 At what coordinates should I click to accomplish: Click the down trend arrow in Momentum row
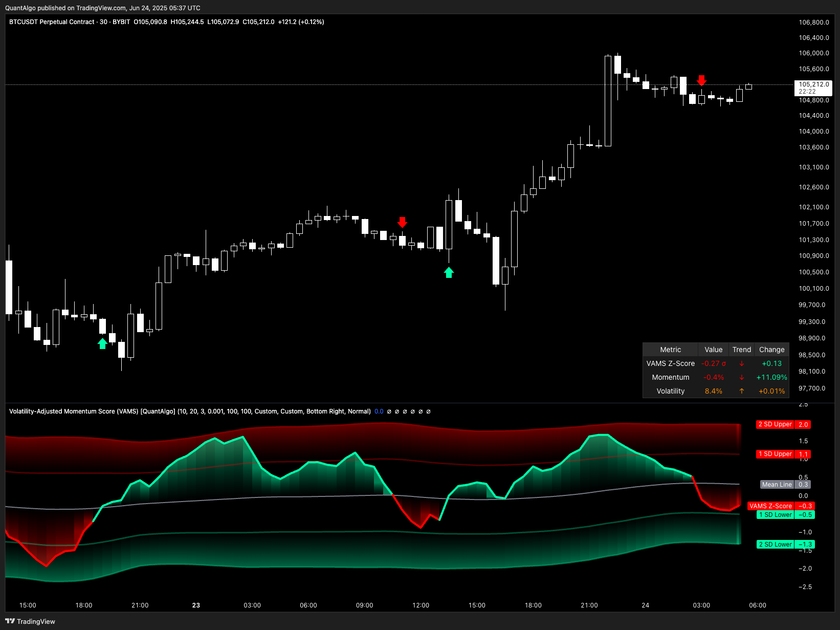pyautogui.click(x=741, y=378)
